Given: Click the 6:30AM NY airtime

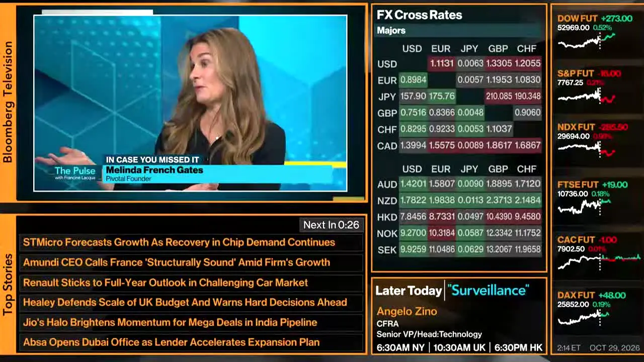Looking at the screenshot, I should (x=401, y=348).
